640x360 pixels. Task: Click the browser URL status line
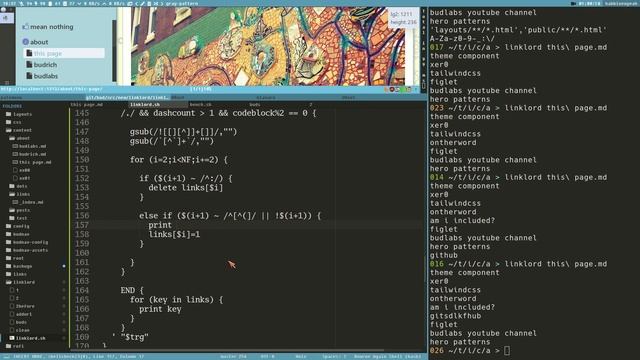52,89
